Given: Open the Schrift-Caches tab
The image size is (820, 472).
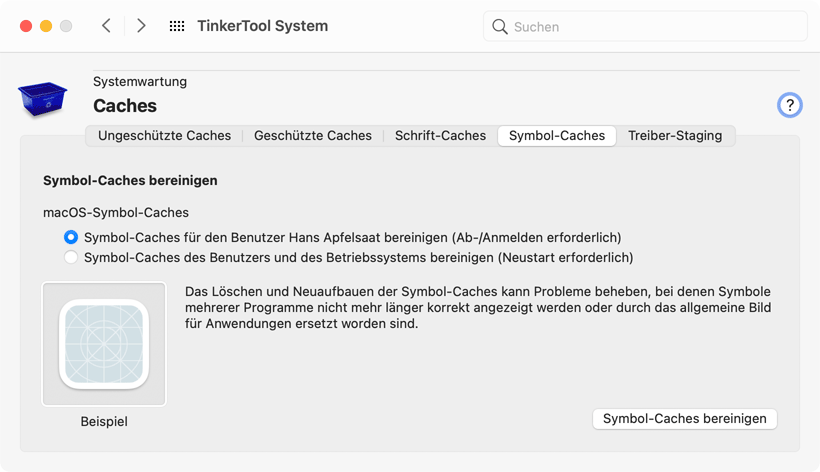Looking at the screenshot, I should [440, 136].
